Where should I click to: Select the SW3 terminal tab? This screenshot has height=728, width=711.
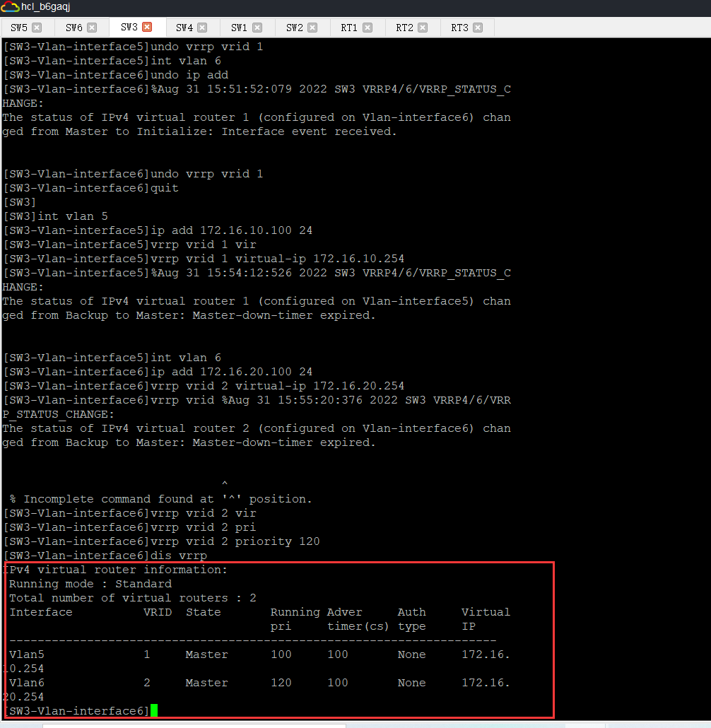pos(129,28)
